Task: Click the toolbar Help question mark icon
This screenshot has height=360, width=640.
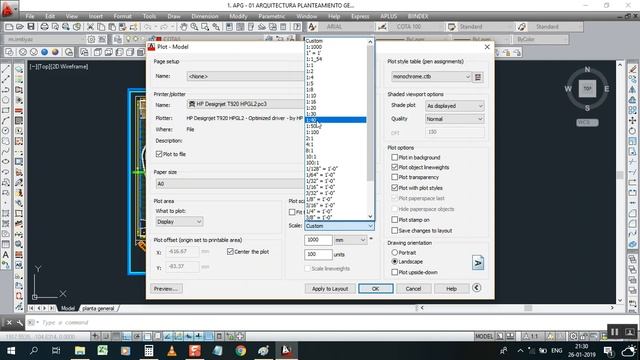Action: tap(297, 27)
